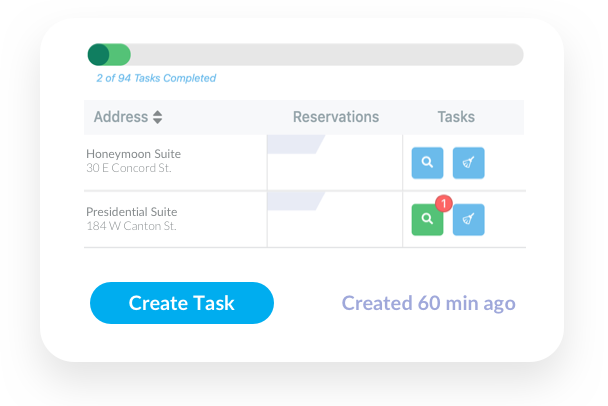Click the 30 E Concord St. address
This screenshot has height=406, width=608.
[129, 168]
